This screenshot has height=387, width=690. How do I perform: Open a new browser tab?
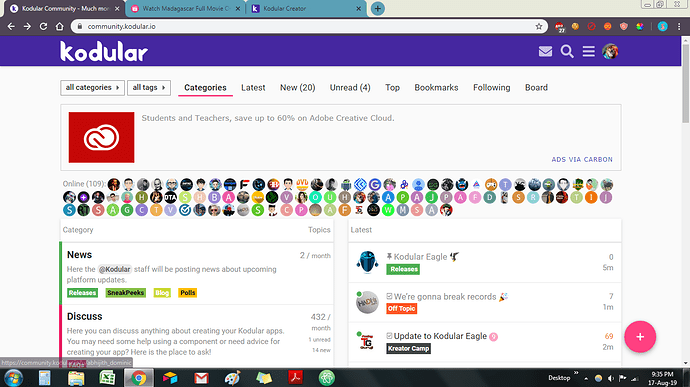click(x=378, y=8)
